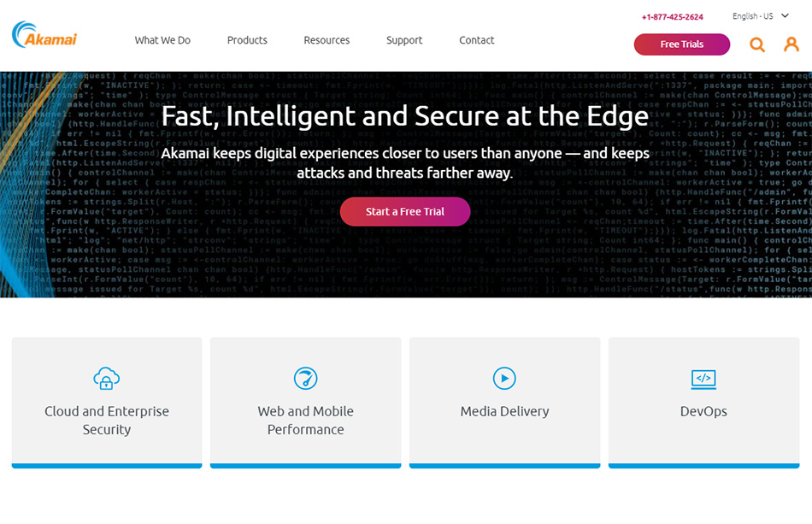Click the Free Trials button
Image resolution: width=812 pixels, height=524 pixels.
(x=682, y=44)
